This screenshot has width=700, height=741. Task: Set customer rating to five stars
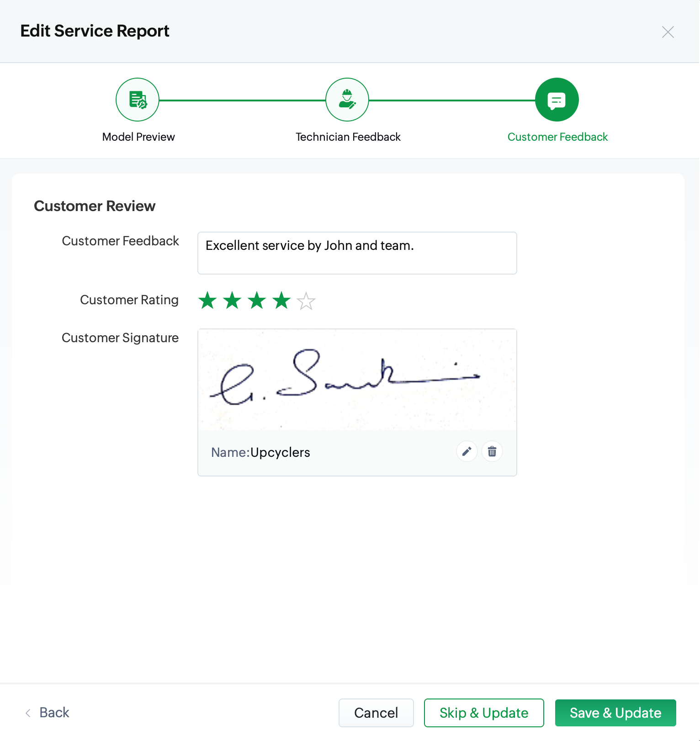306,301
